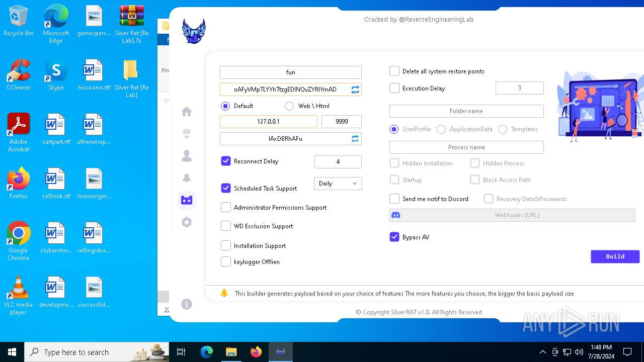The height and width of the screenshot is (362, 644).
Task: Open CCleaner desktop shortcut
Action: tap(19, 75)
